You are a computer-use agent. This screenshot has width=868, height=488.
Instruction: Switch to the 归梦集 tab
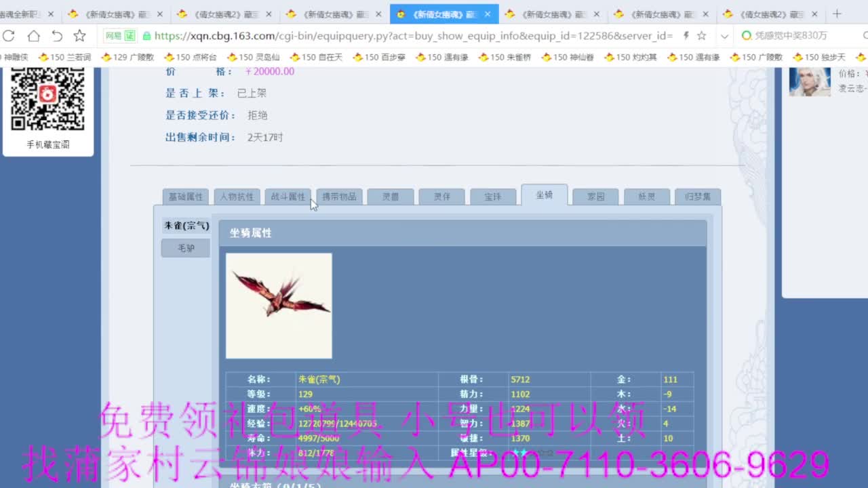click(698, 197)
